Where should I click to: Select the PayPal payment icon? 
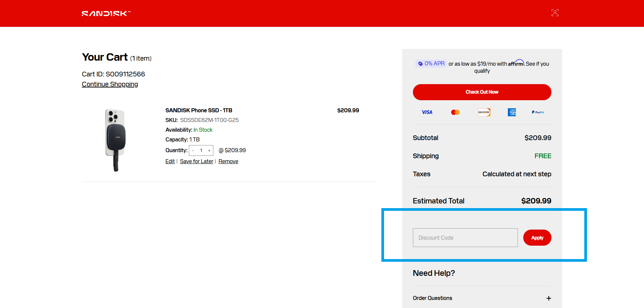click(x=538, y=112)
